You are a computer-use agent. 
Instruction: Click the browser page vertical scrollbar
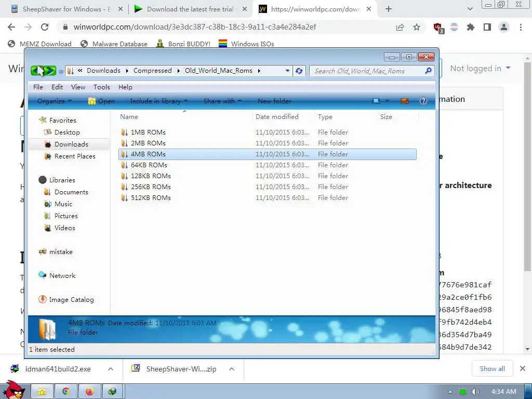(x=527, y=166)
